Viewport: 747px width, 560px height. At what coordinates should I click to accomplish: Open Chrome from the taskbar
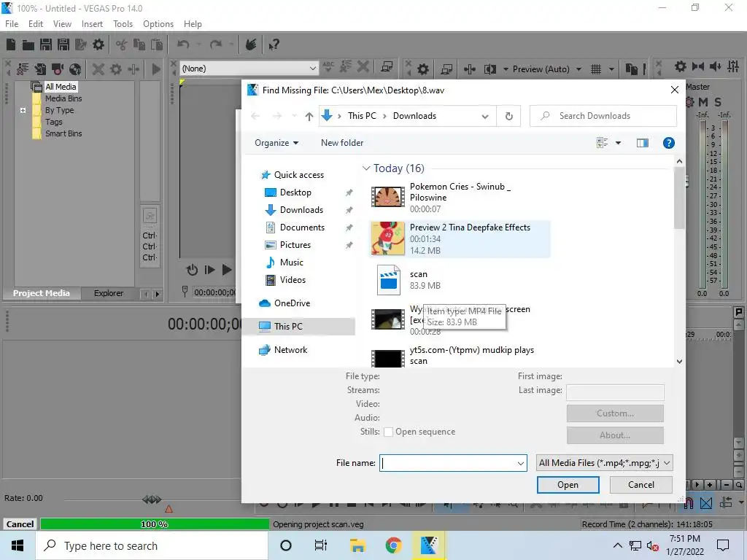[x=393, y=545]
